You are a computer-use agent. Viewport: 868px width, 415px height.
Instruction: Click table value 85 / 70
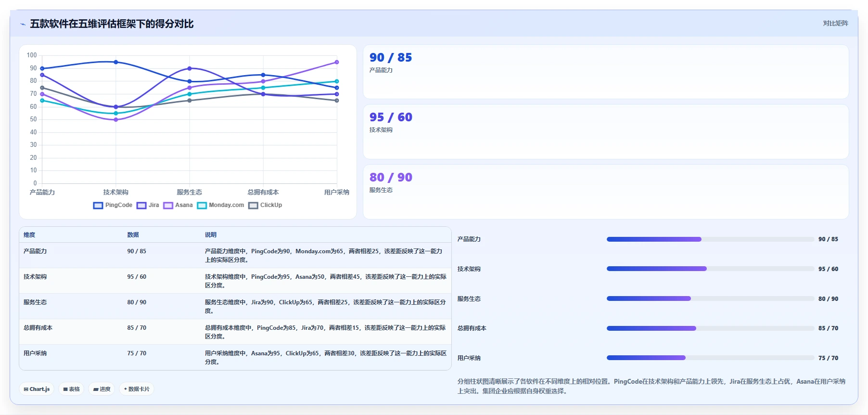[x=137, y=328]
